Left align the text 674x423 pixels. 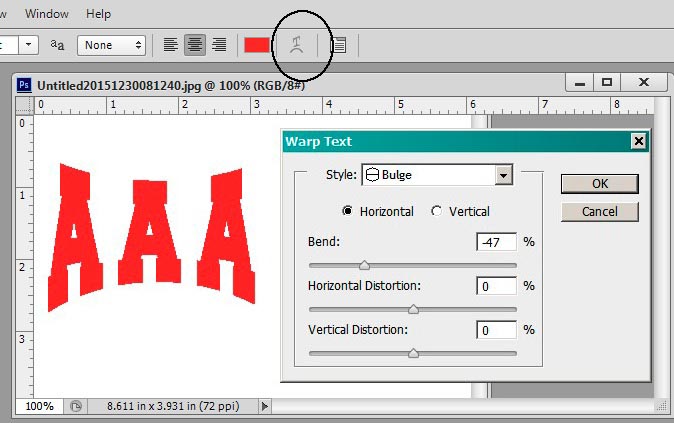171,45
